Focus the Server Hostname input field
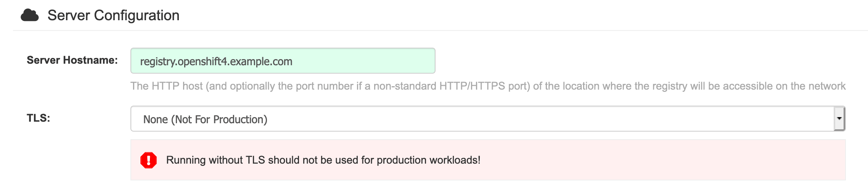This screenshot has height=193, width=868. (283, 61)
